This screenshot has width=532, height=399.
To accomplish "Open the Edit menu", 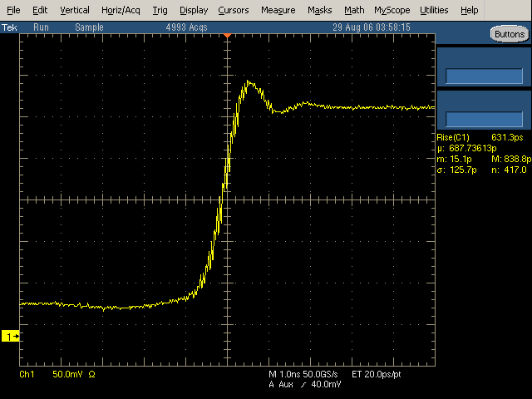I will [x=40, y=10].
